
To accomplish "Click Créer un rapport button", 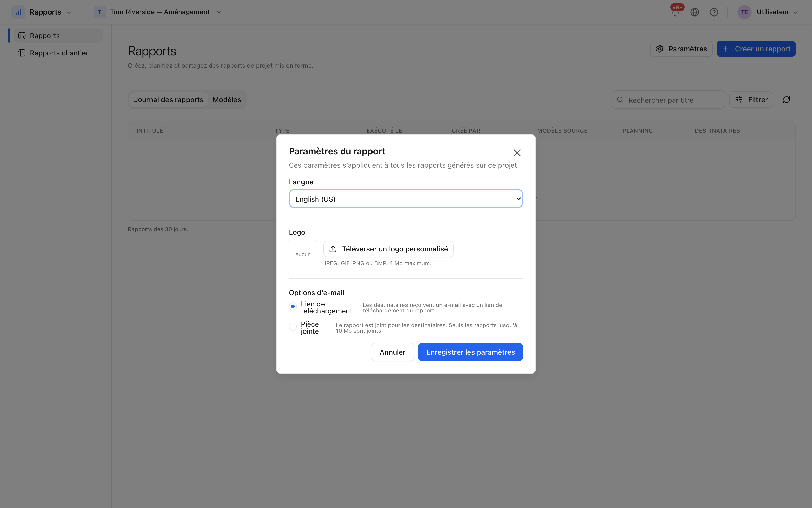I will [x=756, y=49].
